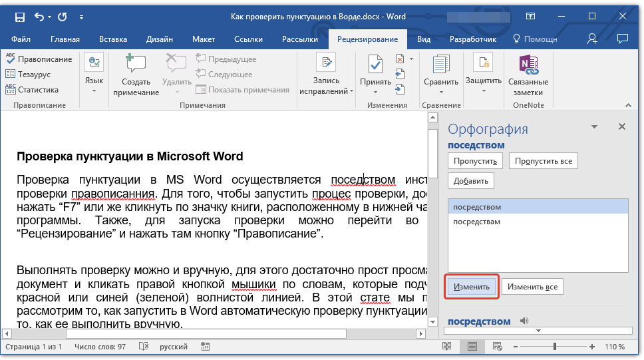This screenshot has width=644, height=360.
Task: Click the Сравнить documents icon
Action: (x=440, y=65)
